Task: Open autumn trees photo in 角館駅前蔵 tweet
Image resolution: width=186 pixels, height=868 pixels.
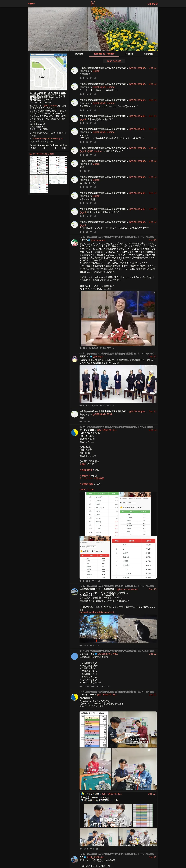Action: (99, 629)
